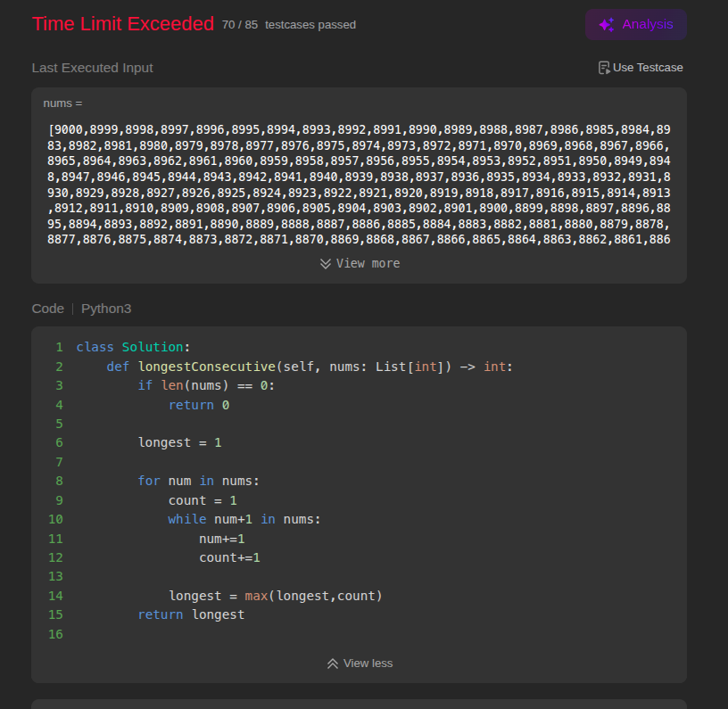Click line number 1 in gutter
This screenshot has width=728, height=709.
tap(60, 347)
